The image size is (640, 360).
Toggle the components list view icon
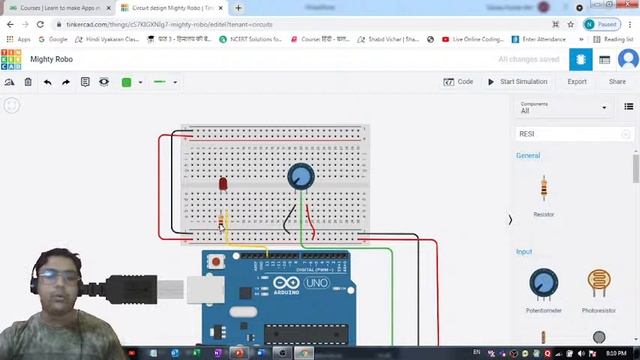[x=629, y=107]
